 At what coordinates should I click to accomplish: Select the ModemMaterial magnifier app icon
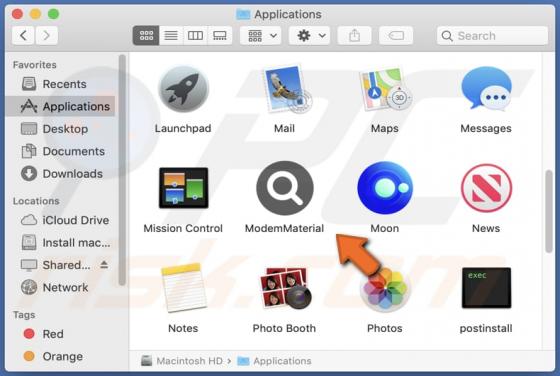tap(285, 188)
